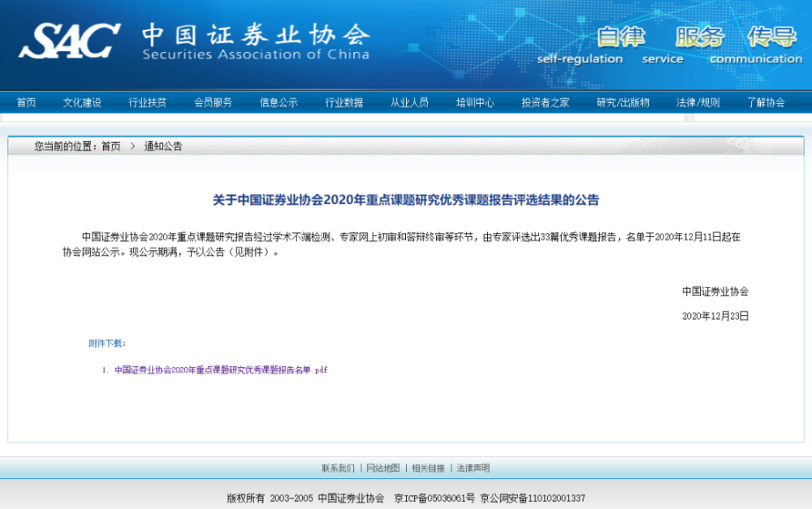Open 联系我们 footer link
The height and width of the screenshot is (509, 812).
(x=338, y=468)
